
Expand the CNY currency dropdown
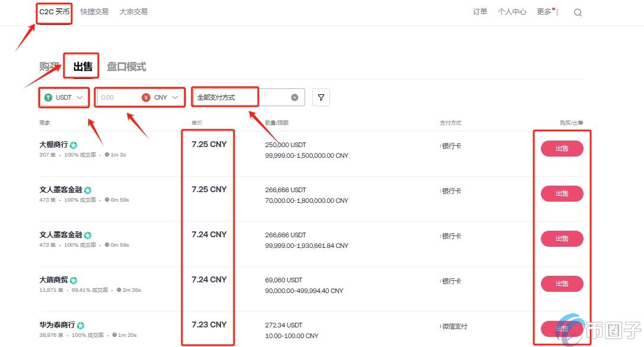click(x=177, y=97)
